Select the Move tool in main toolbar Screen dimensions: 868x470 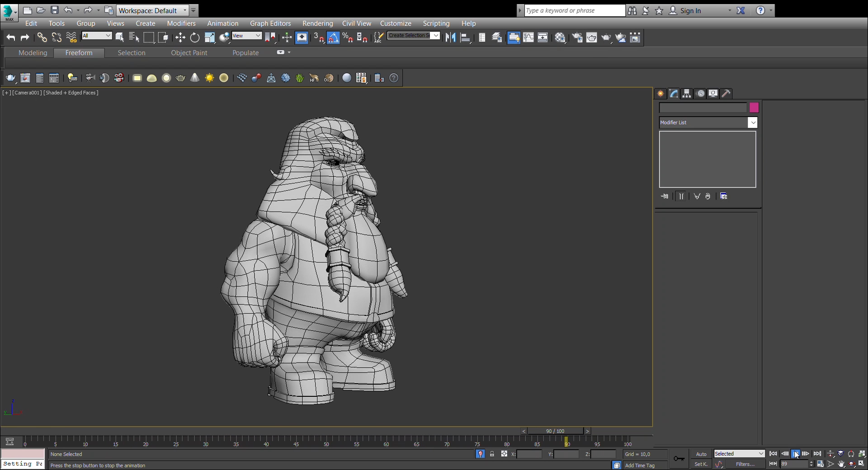[x=180, y=38]
